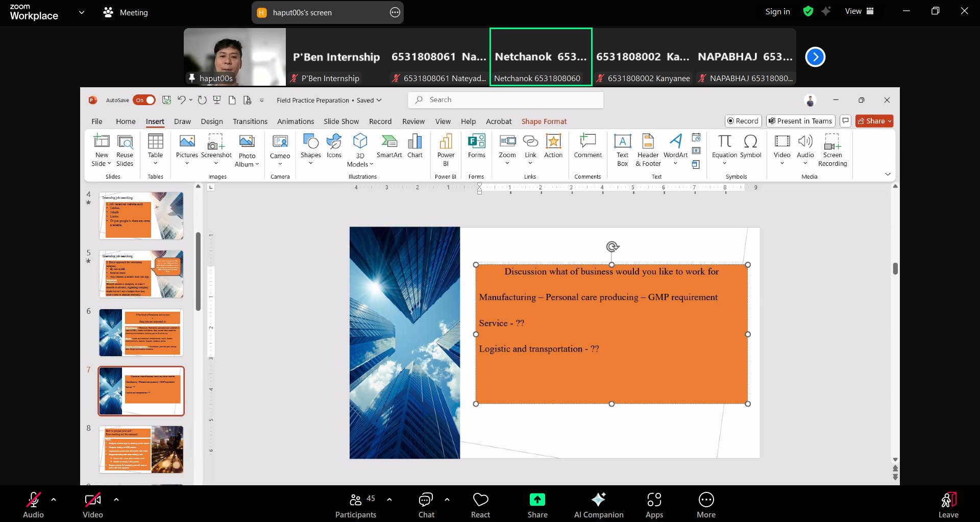Viewport: 980px width, 522px height.
Task: Start Screen Recording tool
Action: pyautogui.click(x=832, y=150)
